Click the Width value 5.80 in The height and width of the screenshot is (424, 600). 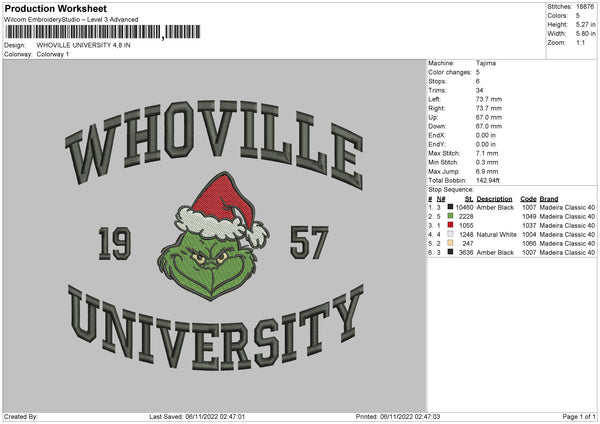(586, 34)
